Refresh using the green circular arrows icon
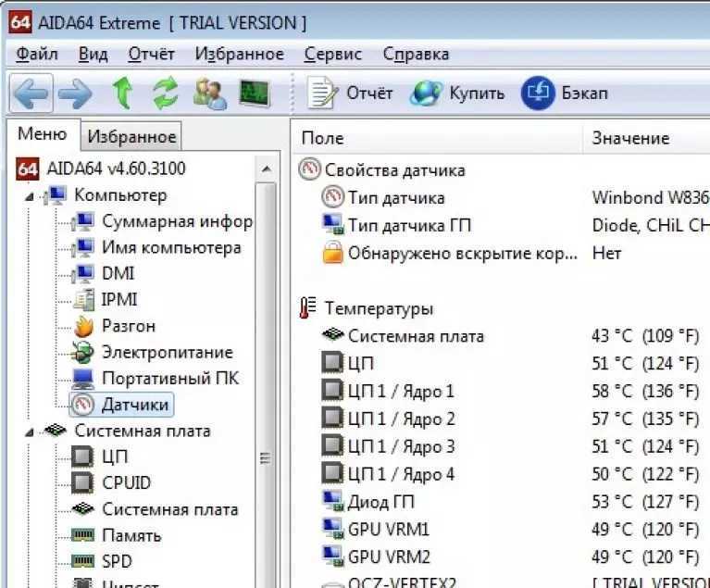Image resolution: width=710 pixels, height=588 pixels. [166, 94]
